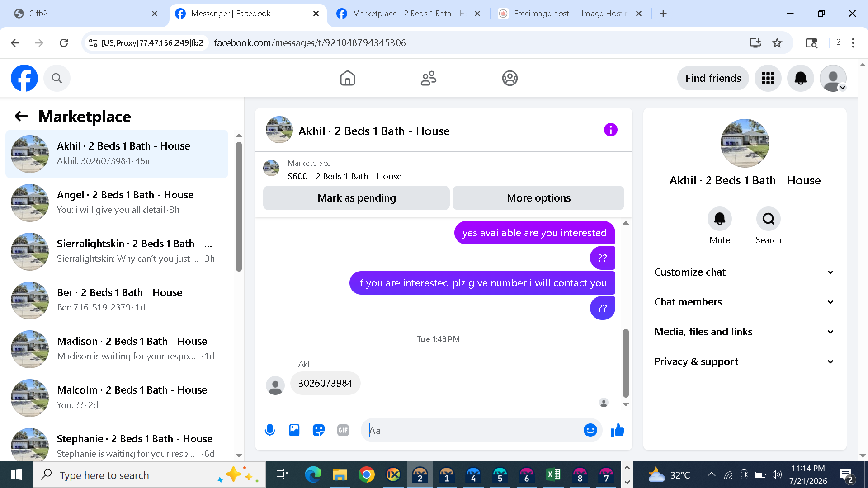Show hidden system tray icons
The height and width of the screenshot is (488, 868).
[711, 474]
